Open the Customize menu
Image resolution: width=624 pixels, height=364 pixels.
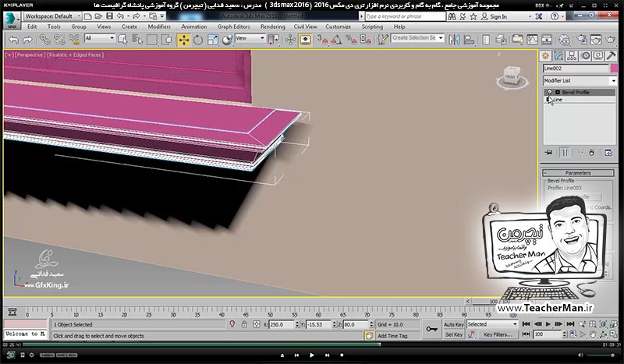coord(339,27)
